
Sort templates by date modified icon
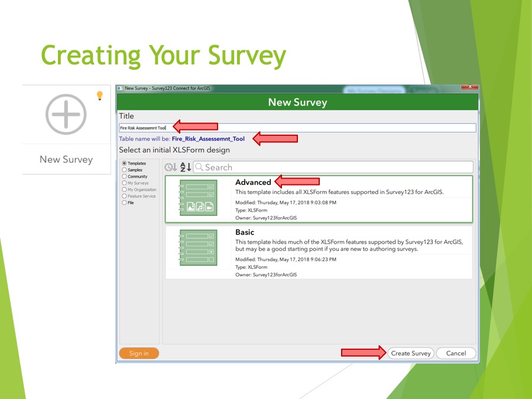[170, 167]
